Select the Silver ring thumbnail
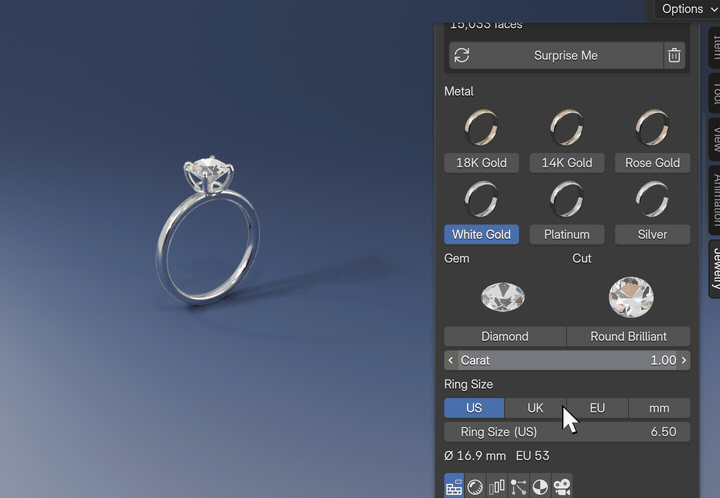This screenshot has width=720, height=498. click(652, 199)
